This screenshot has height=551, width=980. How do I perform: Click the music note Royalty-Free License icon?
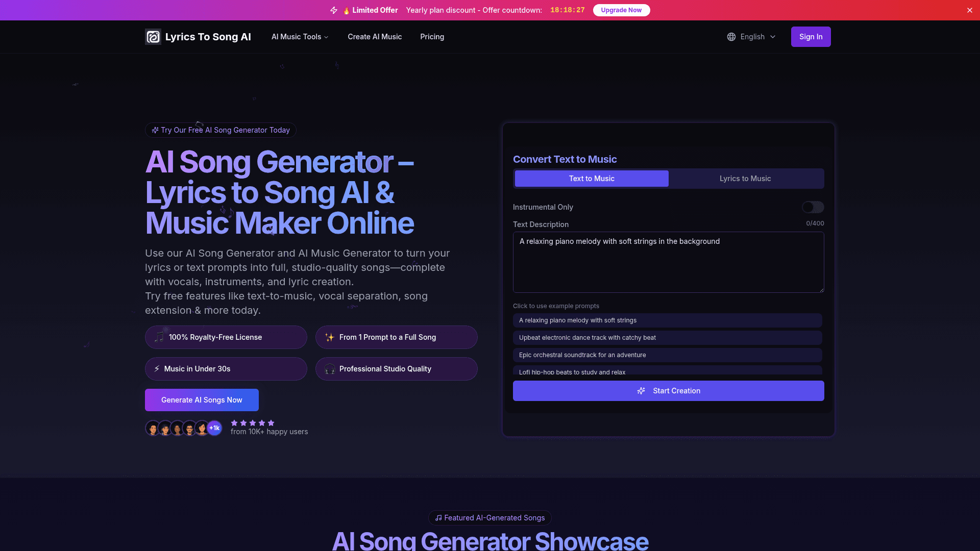pyautogui.click(x=159, y=337)
